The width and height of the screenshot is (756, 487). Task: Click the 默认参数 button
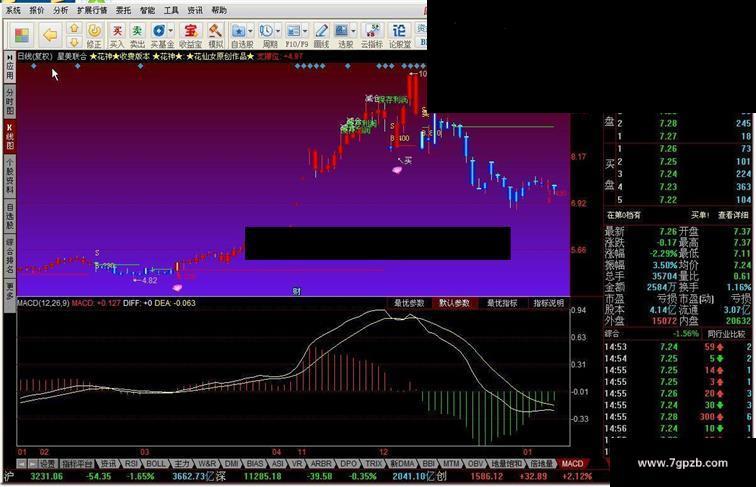click(x=454, y=303)
